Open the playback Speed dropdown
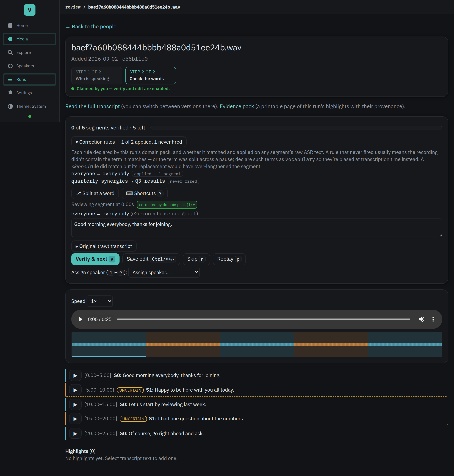 click(100, 301)
